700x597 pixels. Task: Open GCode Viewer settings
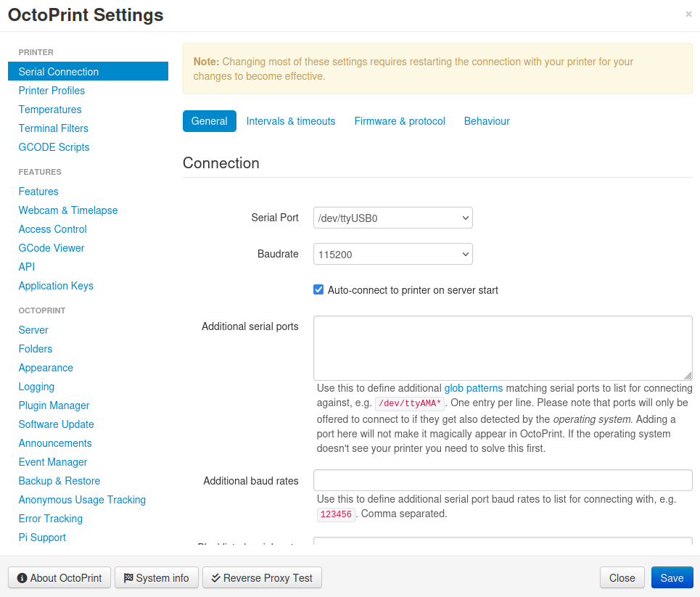coord(52,248)
